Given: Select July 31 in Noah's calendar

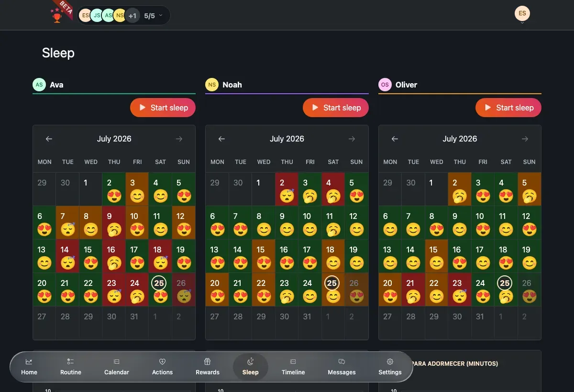Looking at the screenshot, I should point(310,323).
